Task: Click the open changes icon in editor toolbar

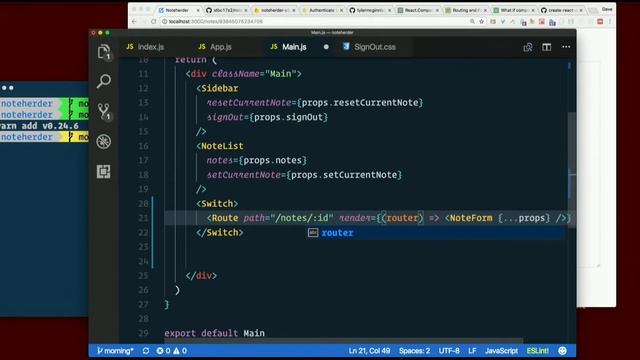Action: (528, 47)
